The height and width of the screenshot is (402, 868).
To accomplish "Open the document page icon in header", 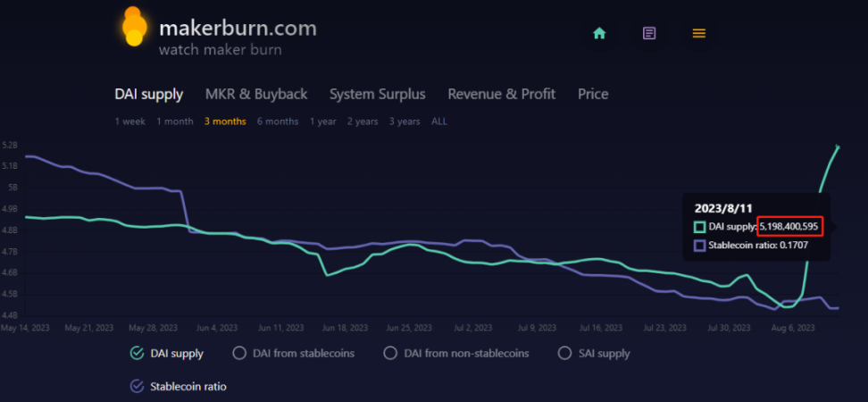I will tap(649, 33).
